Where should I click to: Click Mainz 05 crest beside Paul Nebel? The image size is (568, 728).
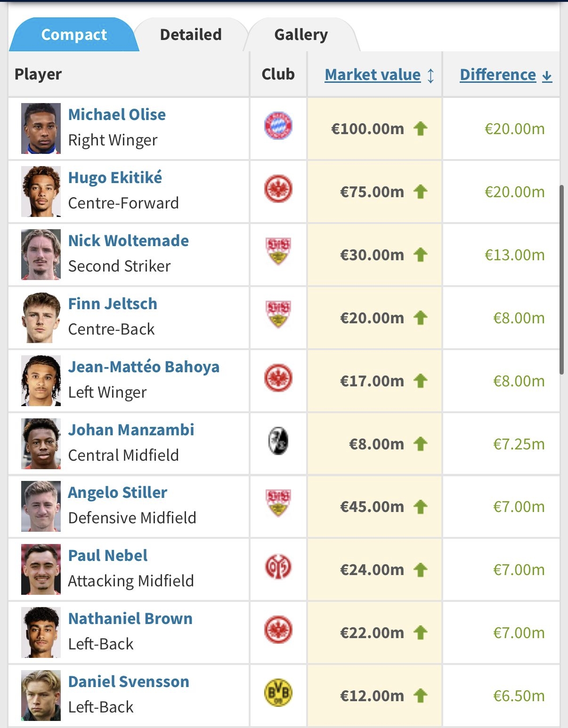click(278, 567)
